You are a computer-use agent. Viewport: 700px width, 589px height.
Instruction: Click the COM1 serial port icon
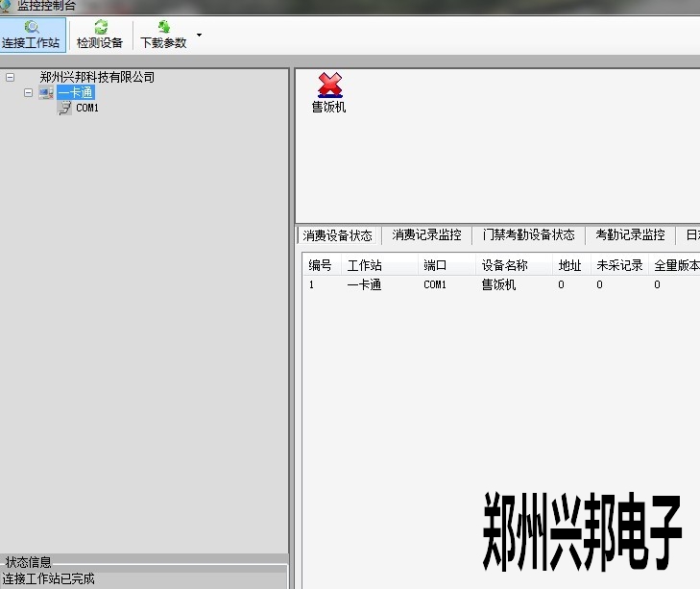65,109
